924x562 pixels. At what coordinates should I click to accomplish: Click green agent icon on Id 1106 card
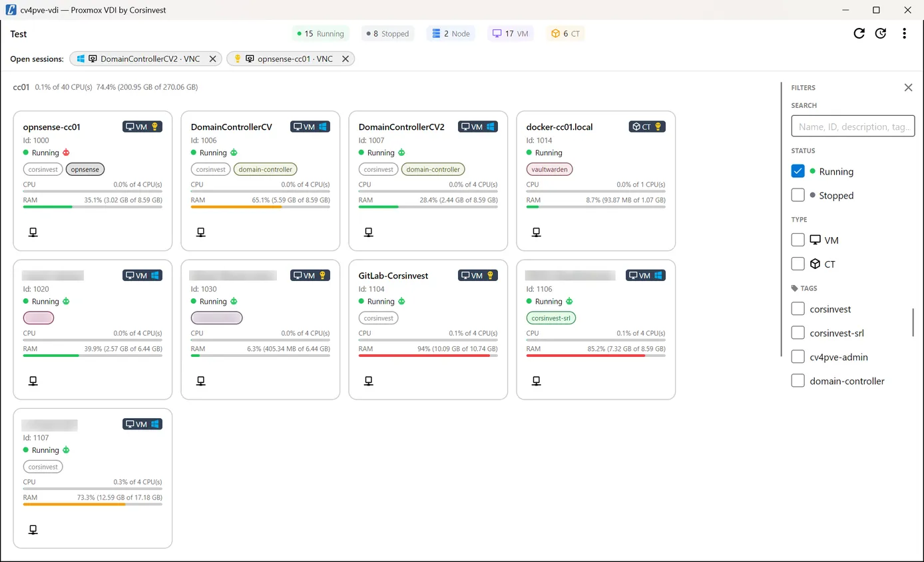569,301
